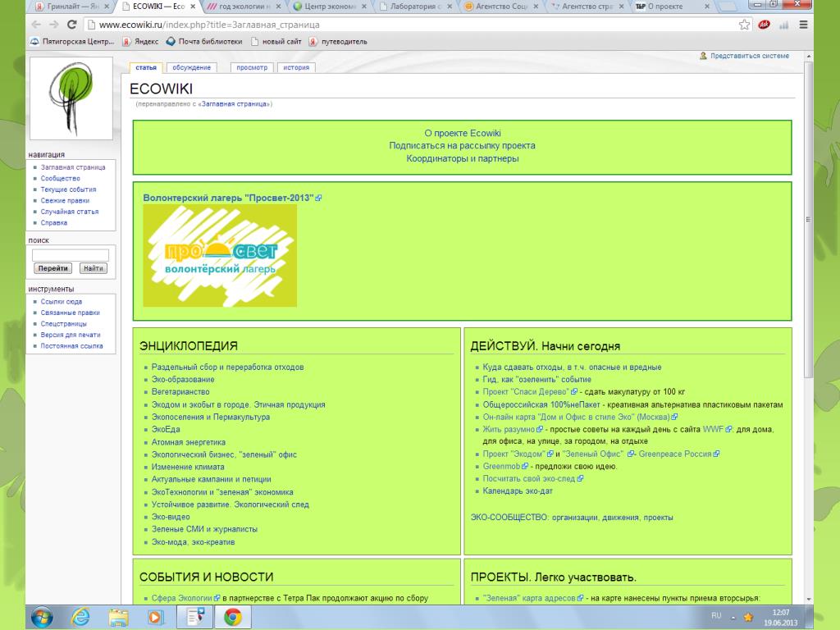Open Windows Explorer folder on taskbar
This screenshot has height=630, width=840.
(118, 618)
